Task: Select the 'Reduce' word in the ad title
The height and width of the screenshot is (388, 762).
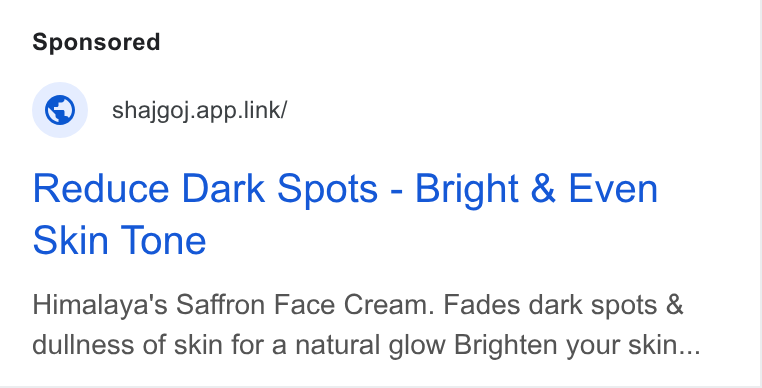Action: 101,189
